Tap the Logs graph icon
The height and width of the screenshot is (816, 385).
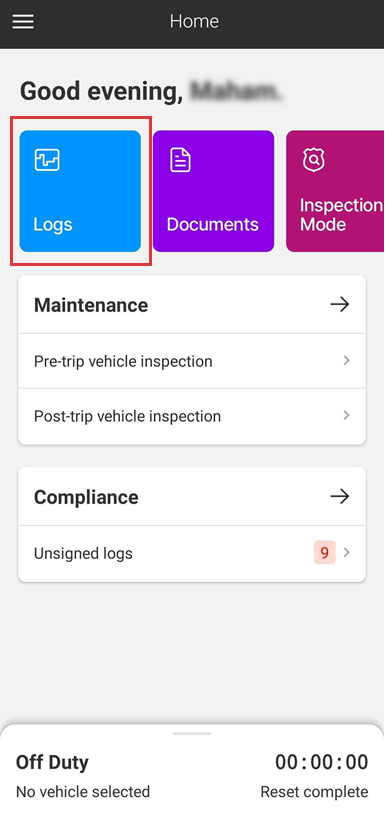pos(47,160)
